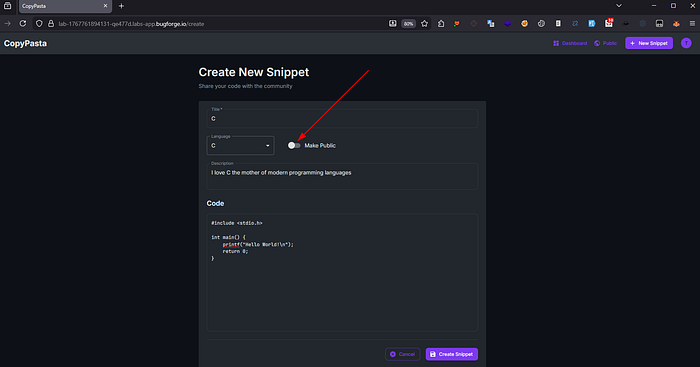Bookmark this page with the star icon
Image resolution: width=700 pixels, height=367 pixels.
coord(425,24)
